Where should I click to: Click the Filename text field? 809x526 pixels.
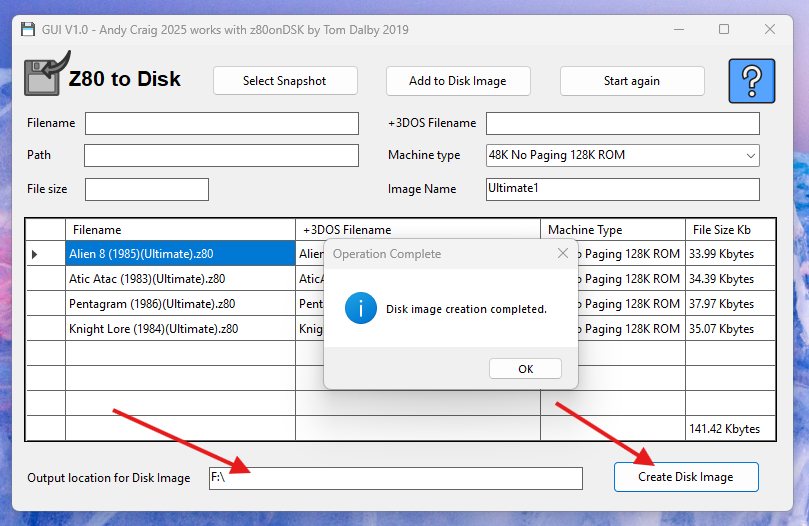pyautogui.click(x=221, y=123)
